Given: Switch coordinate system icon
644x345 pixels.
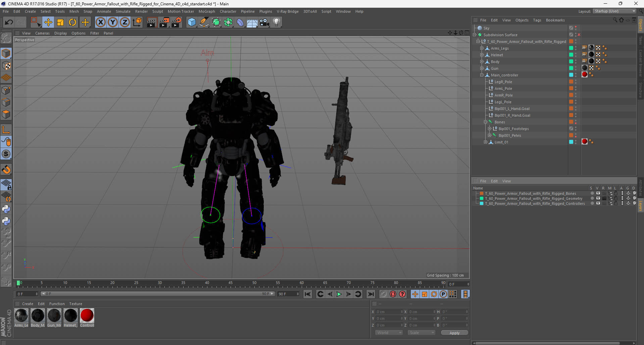Looking at the screenshot, I should [137, 22].
